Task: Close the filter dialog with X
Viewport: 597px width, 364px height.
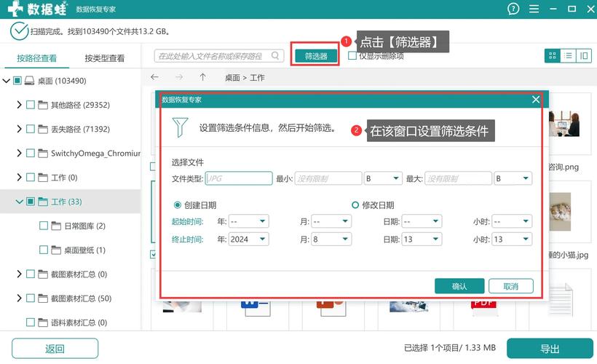Action: coord(536,100)
